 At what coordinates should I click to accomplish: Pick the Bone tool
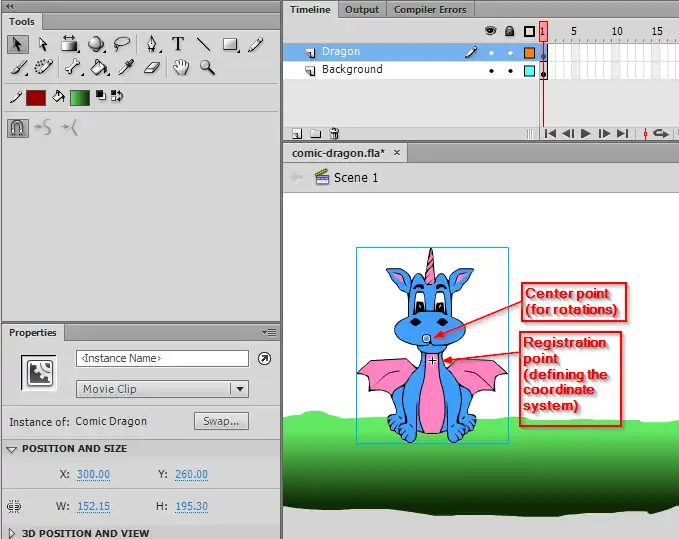[72, 68]
